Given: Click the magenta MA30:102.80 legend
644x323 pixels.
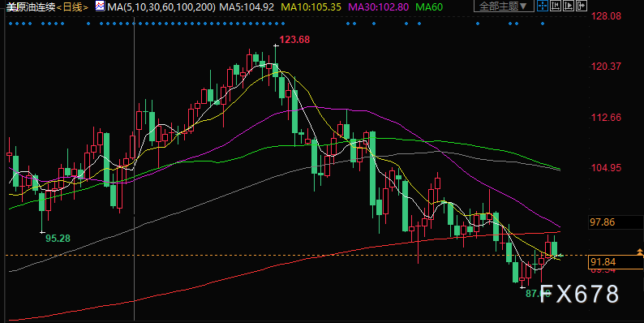Looking at the screenshot, I should (x=379, y=7).
